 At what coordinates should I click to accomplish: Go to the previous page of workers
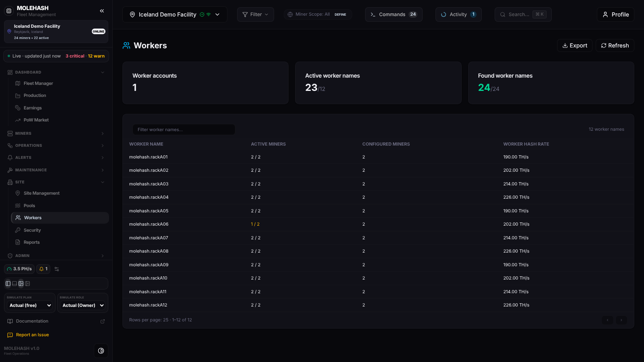(607, 320)
